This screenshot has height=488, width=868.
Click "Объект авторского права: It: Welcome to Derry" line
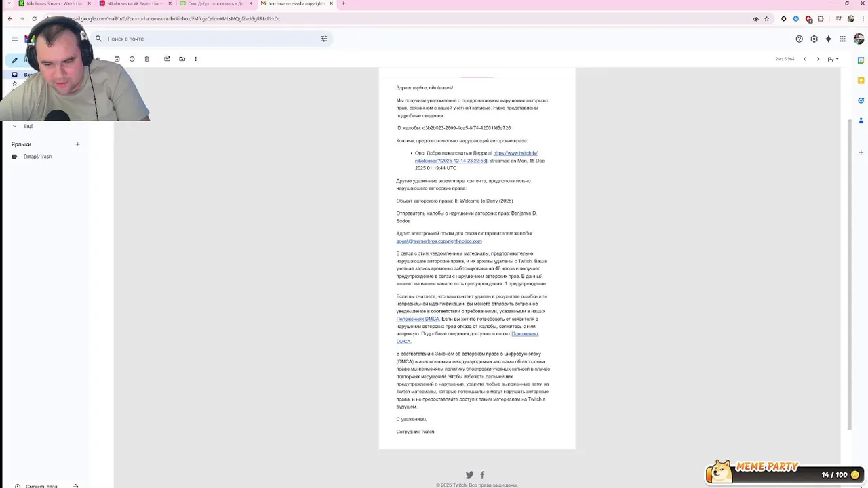click(454, 201)
